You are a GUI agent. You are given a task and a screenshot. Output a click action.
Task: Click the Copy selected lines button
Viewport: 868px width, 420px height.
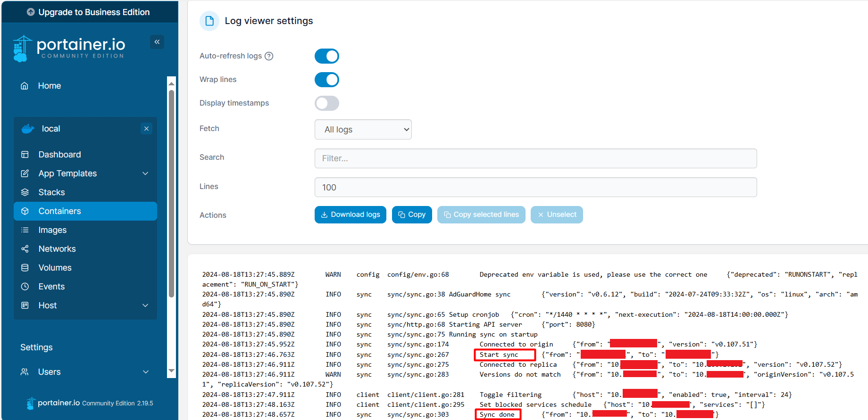click(x=481, y=214)
